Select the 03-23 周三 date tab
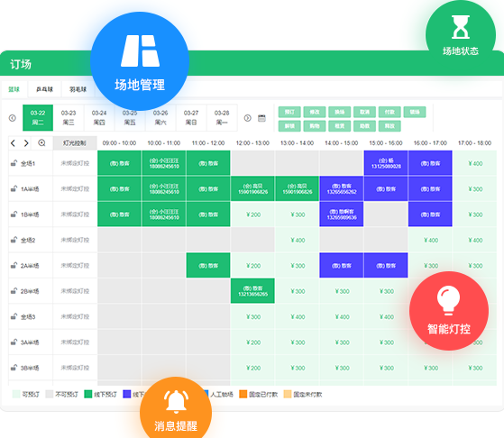The width and height of the screenshot is (504, 438). (x=69, y=118)
